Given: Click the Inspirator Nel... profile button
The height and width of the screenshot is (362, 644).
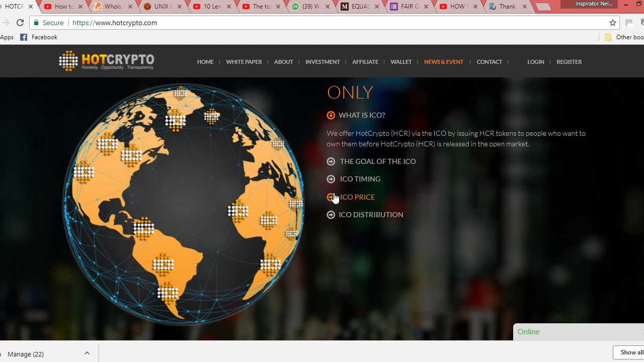Looking at the screenshot, I should (x=594, y=4).
